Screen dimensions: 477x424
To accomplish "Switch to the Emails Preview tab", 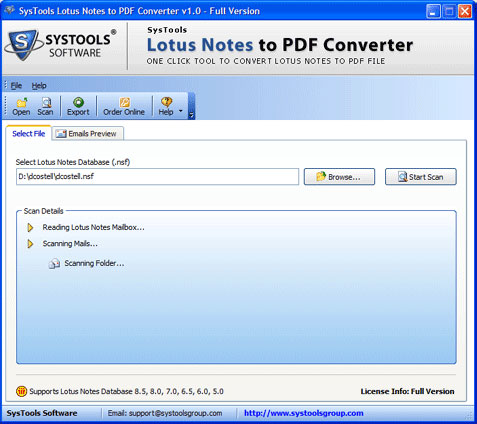I will click(x=88, y=134).
